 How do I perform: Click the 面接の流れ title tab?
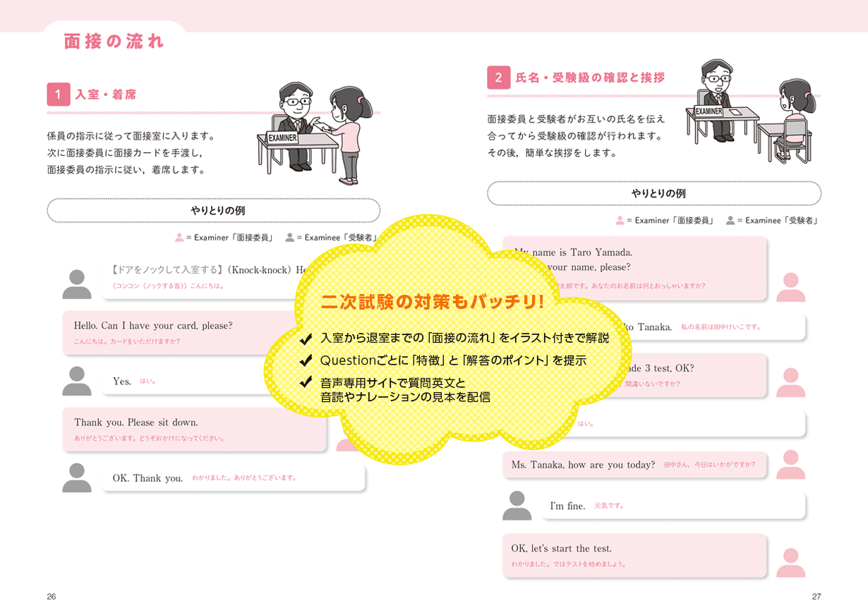coord(114,42)
